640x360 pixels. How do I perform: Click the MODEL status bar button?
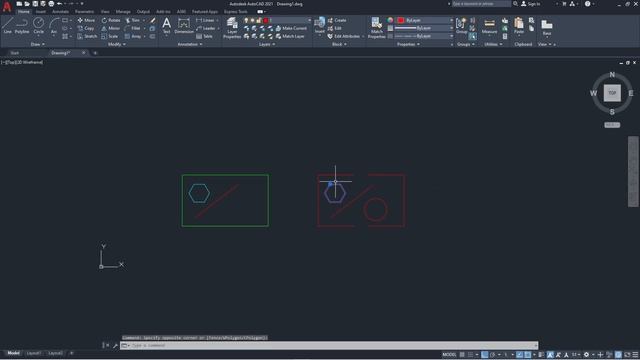449,355
